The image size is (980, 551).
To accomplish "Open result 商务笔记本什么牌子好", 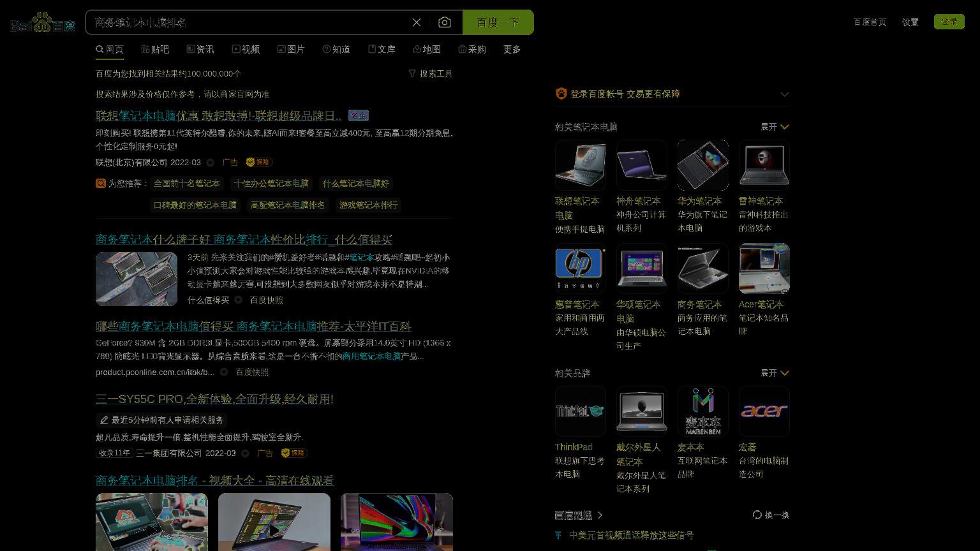I will 244,240.
